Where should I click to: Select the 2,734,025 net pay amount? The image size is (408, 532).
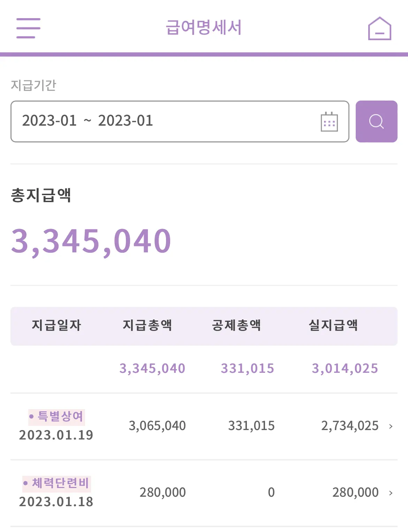pos(350,426)
